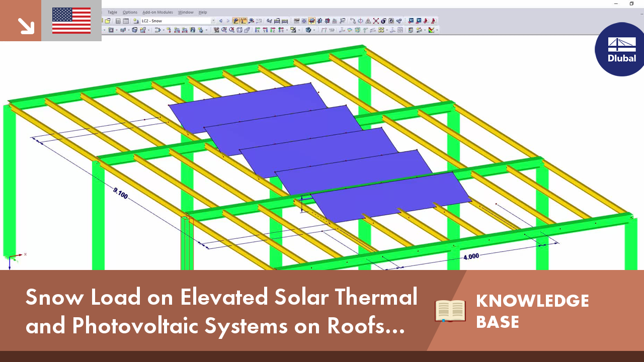Click the New model icon

102,21
